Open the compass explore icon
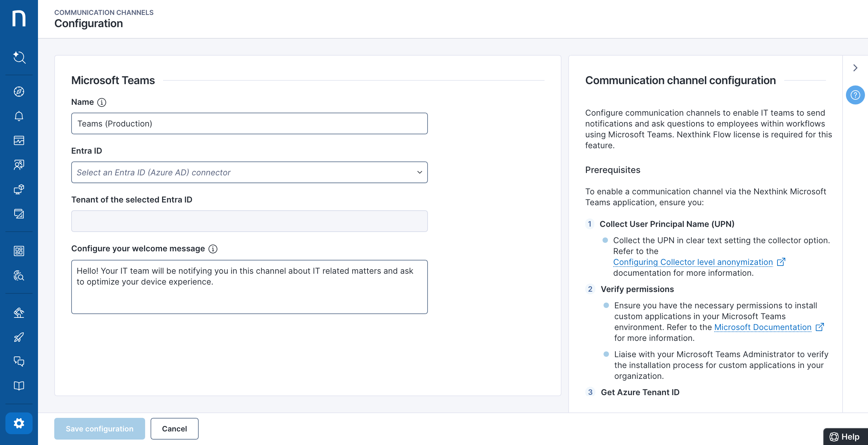 [19, 92]
